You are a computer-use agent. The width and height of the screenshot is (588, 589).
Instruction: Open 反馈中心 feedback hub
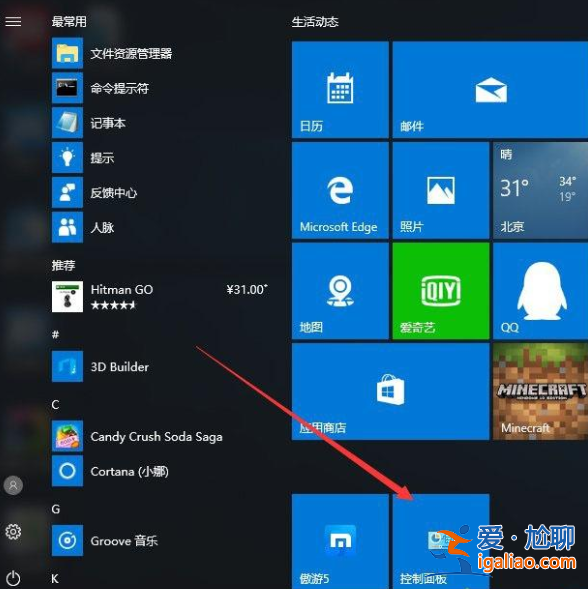[x=162, y=193]
